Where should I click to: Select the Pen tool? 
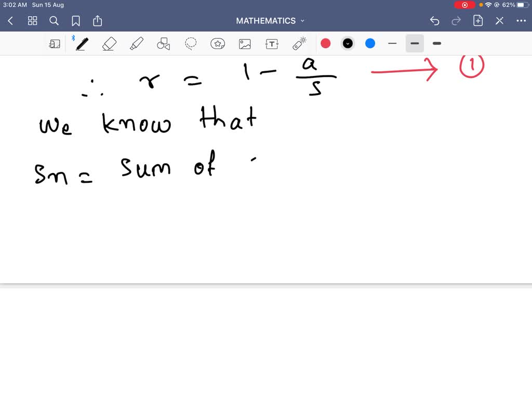pyautogui.click(x=82, y=44)
